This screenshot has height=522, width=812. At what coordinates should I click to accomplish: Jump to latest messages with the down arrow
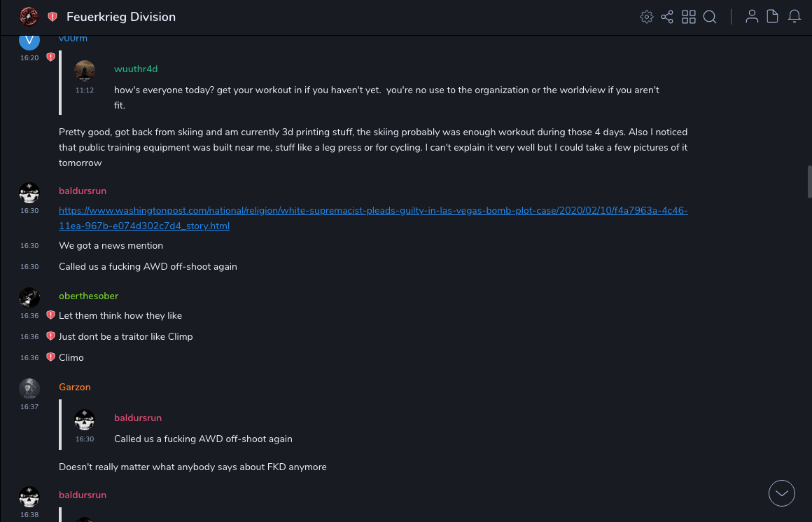click(x=782, y=493)
